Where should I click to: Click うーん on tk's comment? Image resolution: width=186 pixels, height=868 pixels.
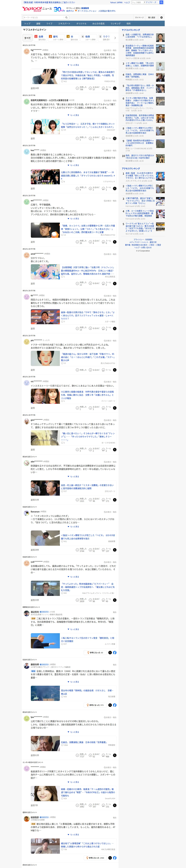point(107,329)
